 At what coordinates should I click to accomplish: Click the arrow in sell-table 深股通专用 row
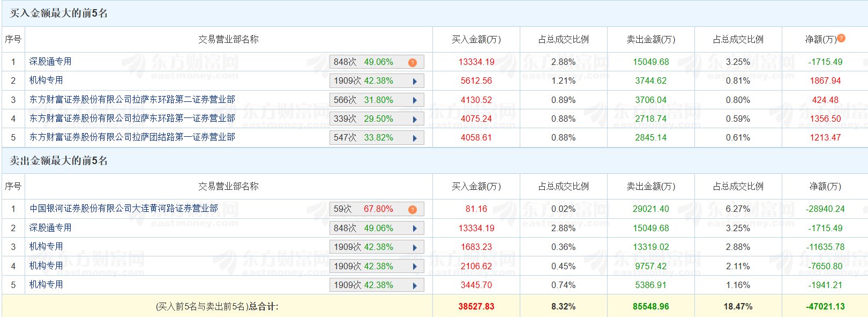coord(415,228)
